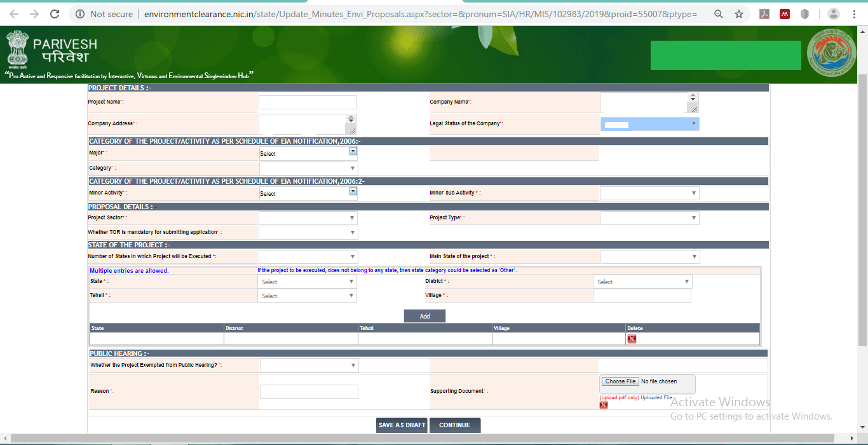Viewport: 868px width, 445px height.
Task: Open the Adobe Acrobat browser extension
Action: 764,13
